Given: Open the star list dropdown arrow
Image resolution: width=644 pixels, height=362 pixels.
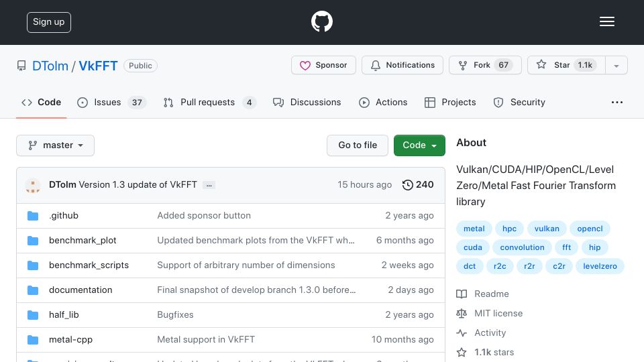Looking at the screenshot, I should point(616,65).
